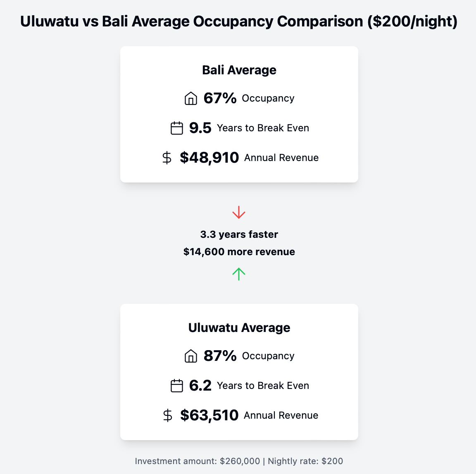Click the dollar icon beside $63,510
Viewport: 476px width, 474px height.
coord(167,415)
